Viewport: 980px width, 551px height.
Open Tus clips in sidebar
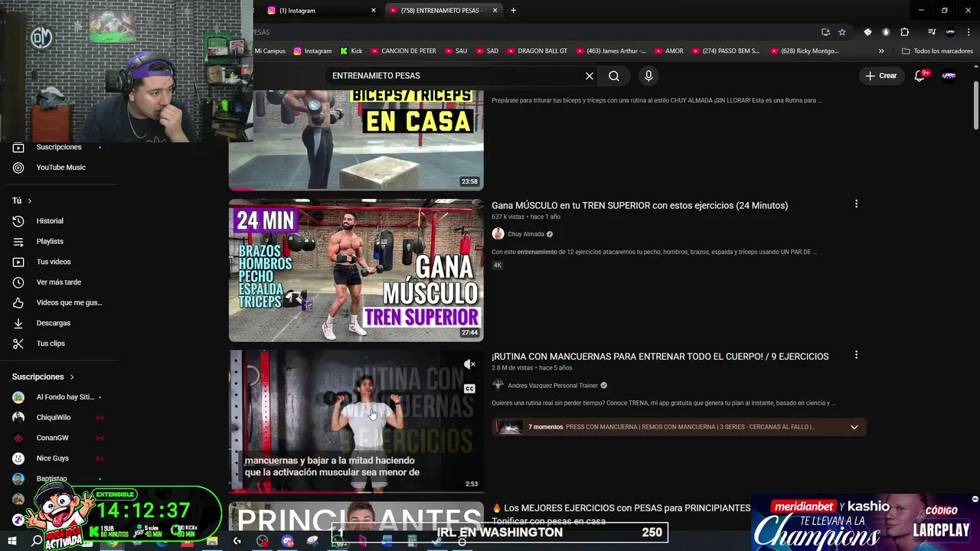[51, 344]
